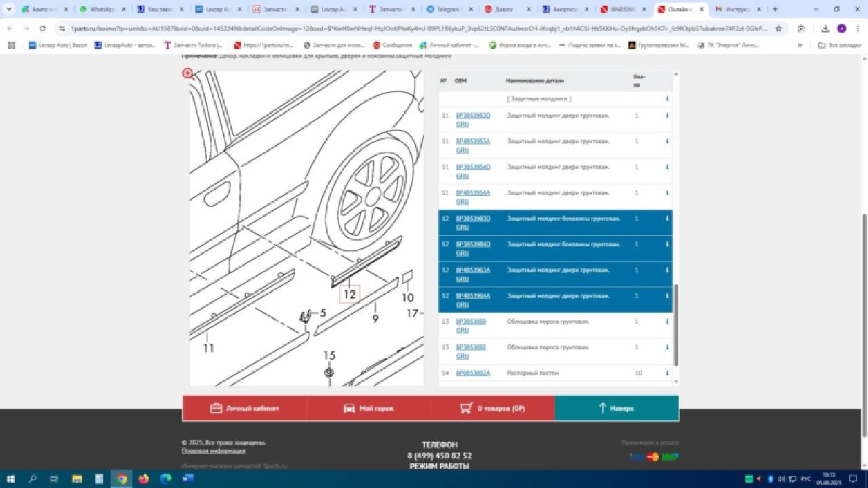Screen dimensions: 868x488
Task: Click the Наверх scroll-to-top button
Action: coord(616,408)
